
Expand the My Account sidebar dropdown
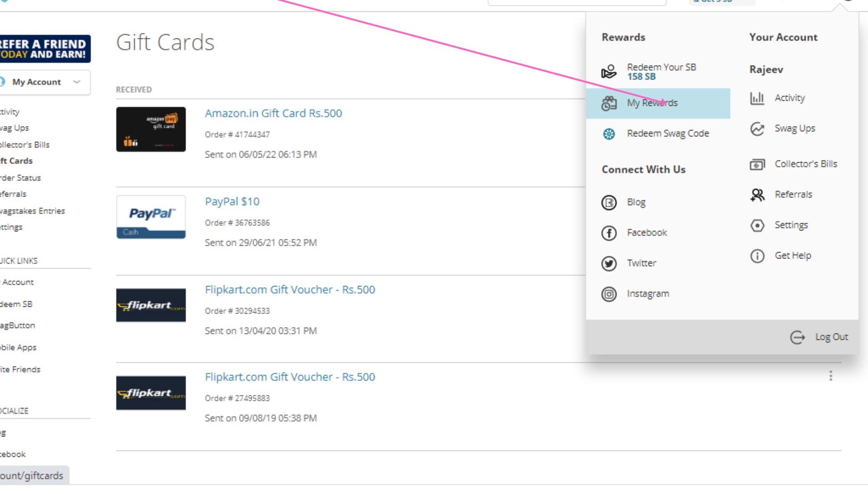[x=44, y=82]
